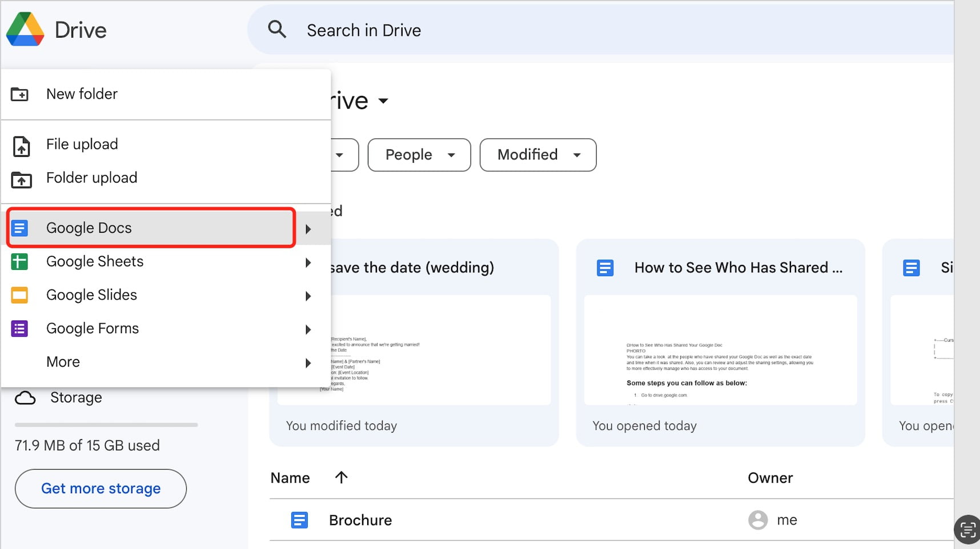980x549 pixels.
Task: Open the My Drive title dropdown arrow
Action: [x=383, y=101]
